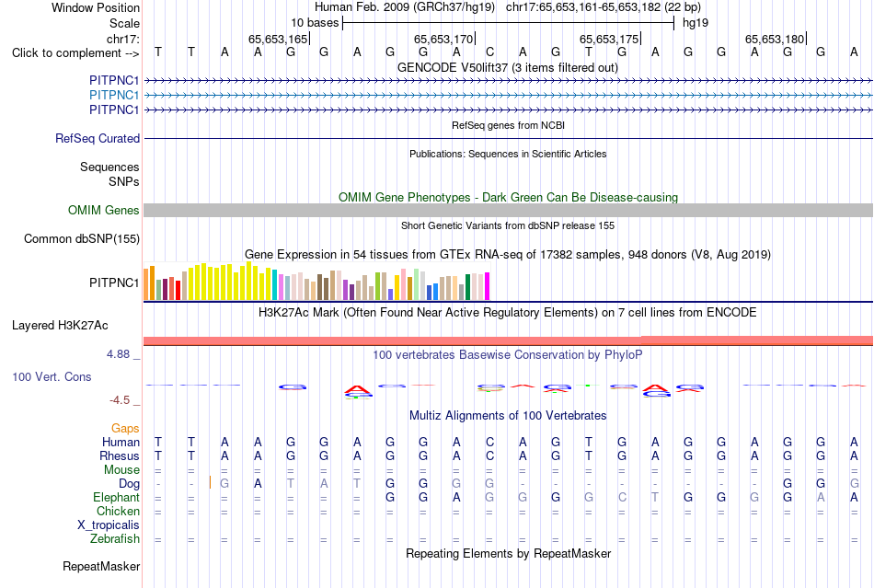Click the 4.88 conservation scale value
The height and width of the screenshot is (588, 874).
118,354
